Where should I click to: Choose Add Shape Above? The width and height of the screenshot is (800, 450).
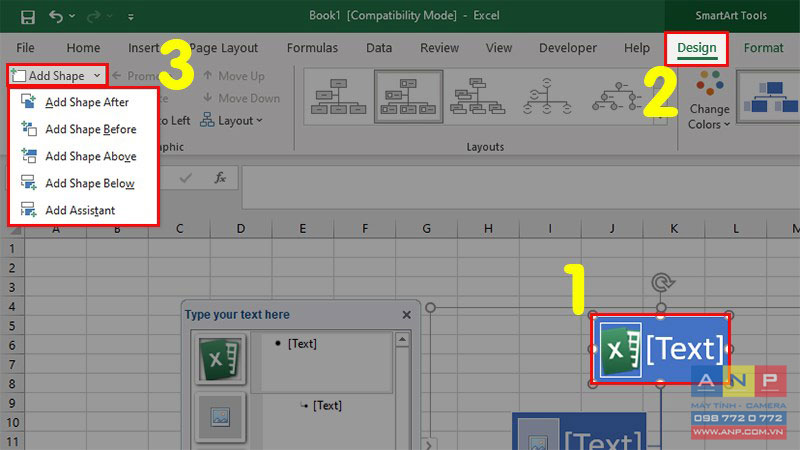coord(84,156)
